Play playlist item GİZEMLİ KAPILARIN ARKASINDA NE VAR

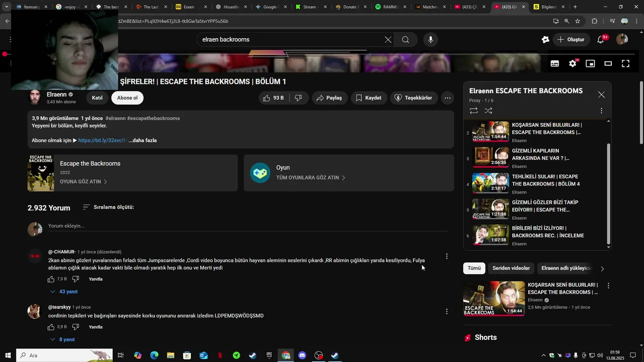click(x=536, y=158)
